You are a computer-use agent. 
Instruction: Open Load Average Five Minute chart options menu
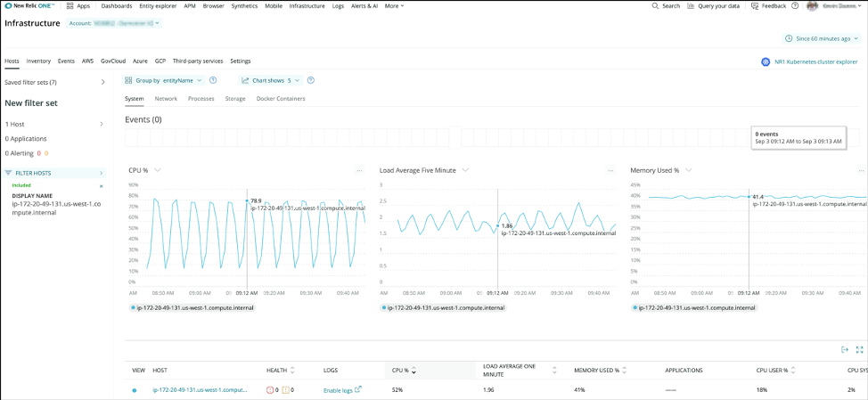pos(610,170)
